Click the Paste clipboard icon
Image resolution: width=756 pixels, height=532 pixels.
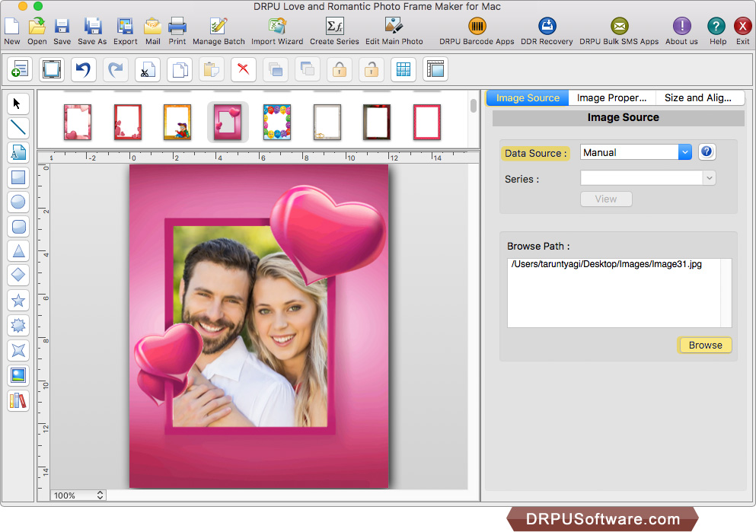click(211, 70)
